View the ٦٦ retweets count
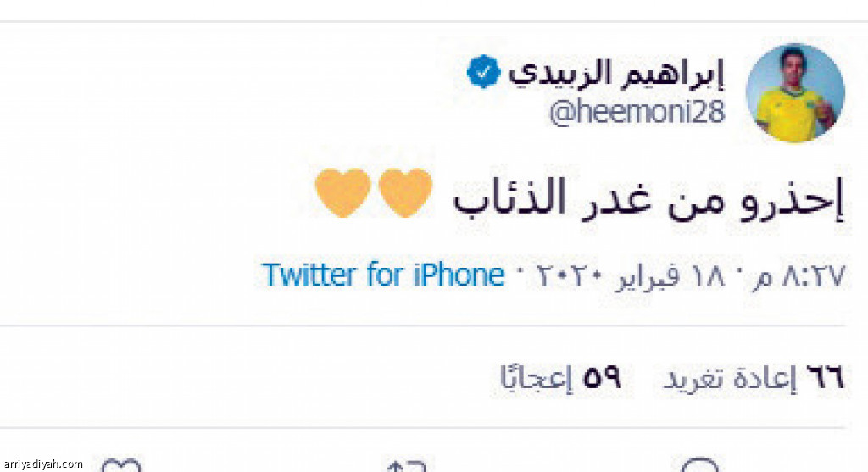 [825, 379]
